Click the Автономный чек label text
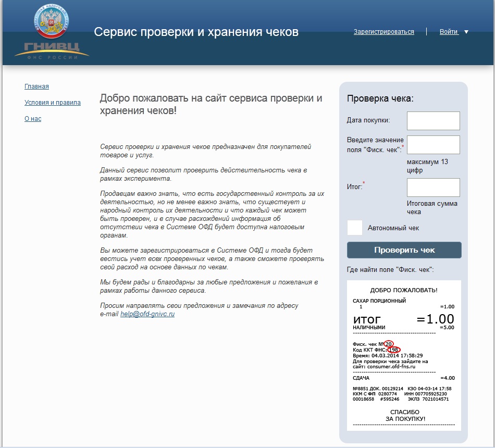 click(x=393, y=228)
